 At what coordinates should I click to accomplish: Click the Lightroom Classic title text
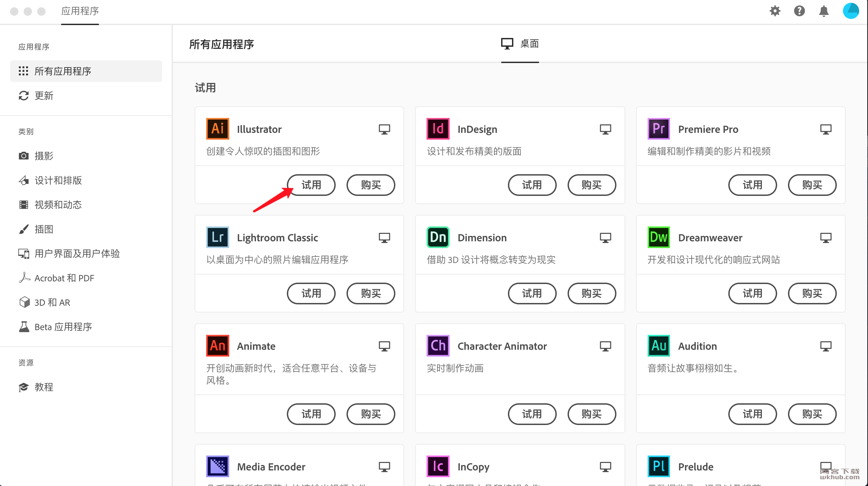(277, 238)
